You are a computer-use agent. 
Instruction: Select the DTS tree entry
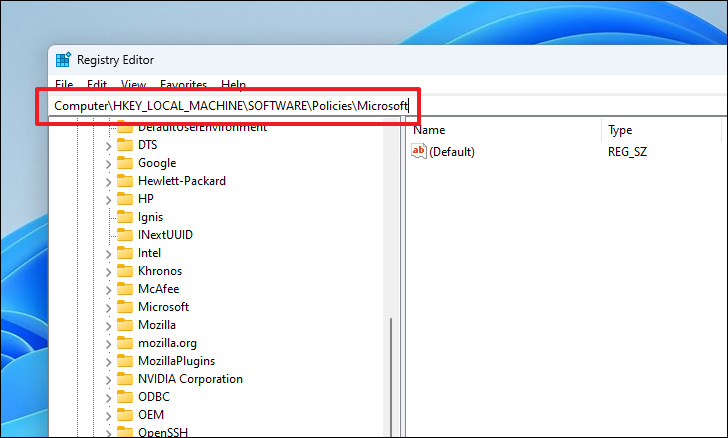coord(148,145)
